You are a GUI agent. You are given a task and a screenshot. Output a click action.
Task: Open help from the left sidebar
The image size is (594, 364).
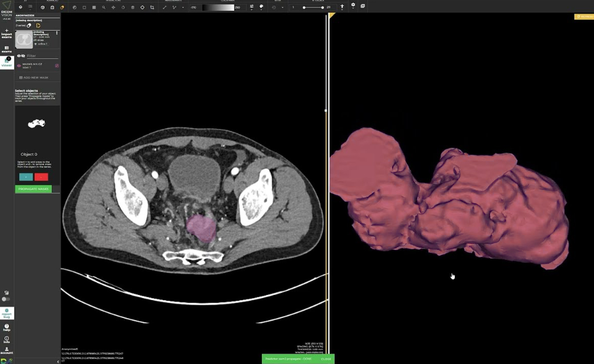click(6, 328)
